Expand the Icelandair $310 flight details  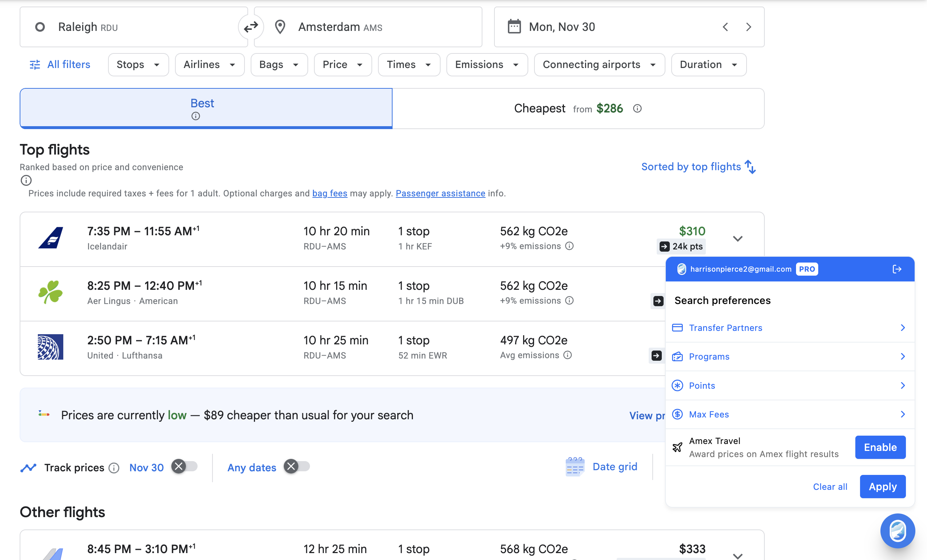(737, 239)
